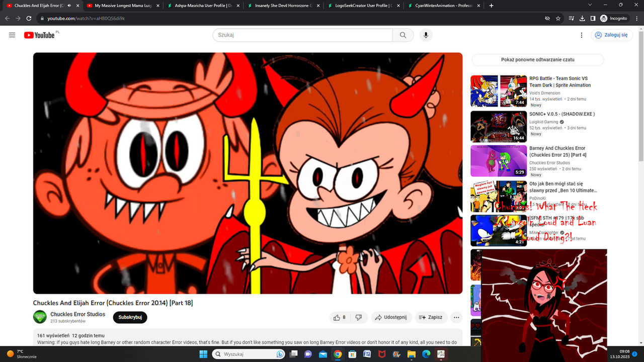Viewport: 644px width, 362px height.
Task: Open Microsoft Edge from the taskbar
Action: [426, 354]
